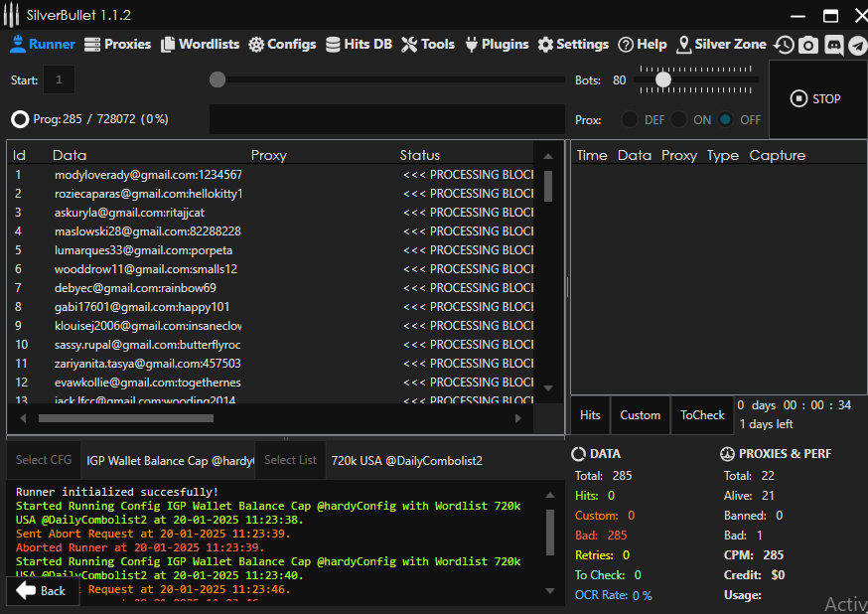Click the data list scroll-down arrow
868x614 pixels.
(547, 387)
